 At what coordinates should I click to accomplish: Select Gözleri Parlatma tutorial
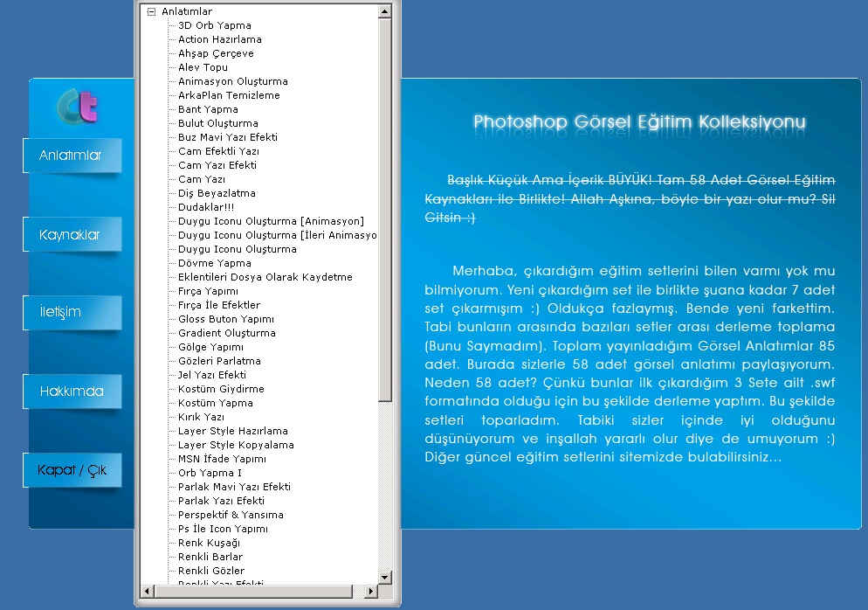[219, 361]
